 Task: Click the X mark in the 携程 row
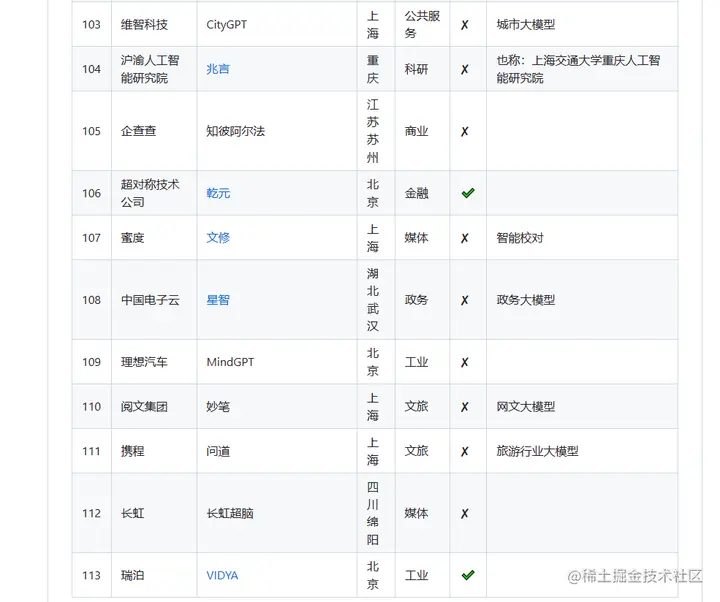[465, 452]
